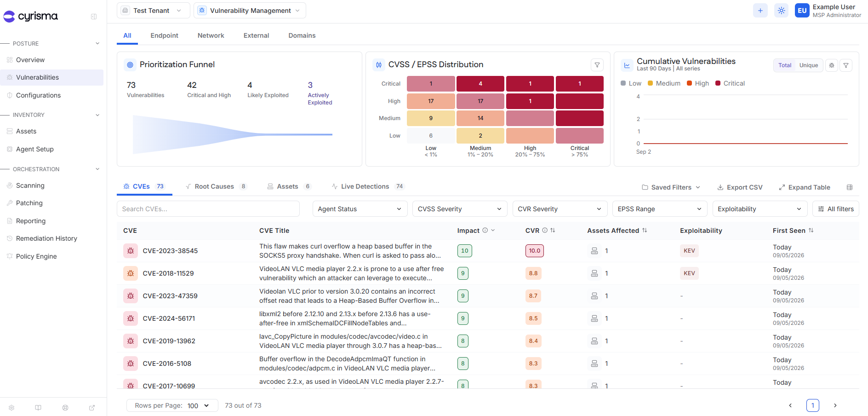868x416 pixels.
Task: Open the Test Tenant dropdown
Action: click(153, 11)
